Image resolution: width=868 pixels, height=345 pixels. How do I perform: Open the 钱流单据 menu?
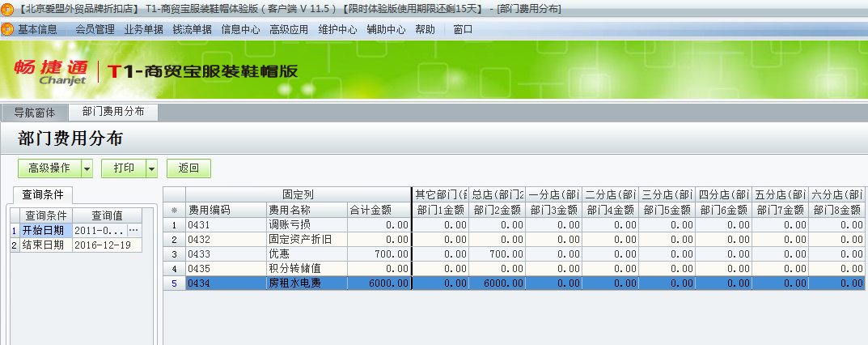tap(192, 29)
